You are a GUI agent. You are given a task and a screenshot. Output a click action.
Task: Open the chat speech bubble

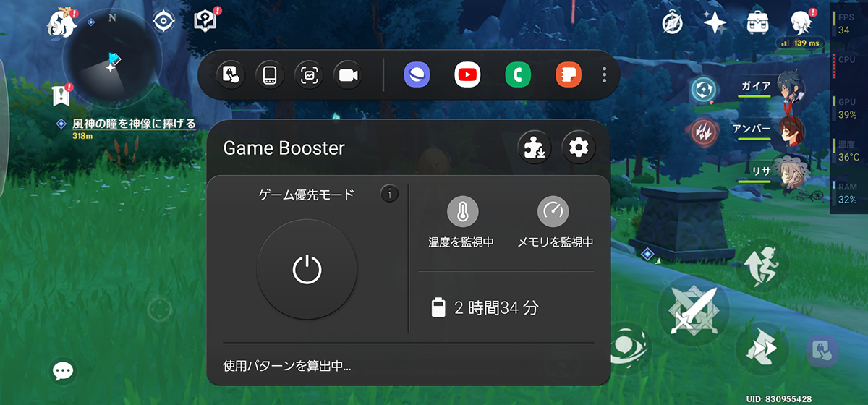63,371
